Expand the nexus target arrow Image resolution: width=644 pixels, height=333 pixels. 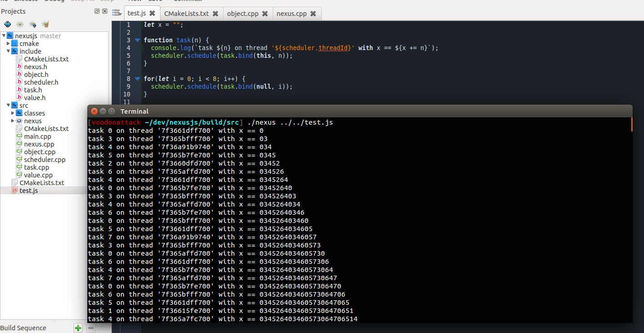(x=13, y=121)
